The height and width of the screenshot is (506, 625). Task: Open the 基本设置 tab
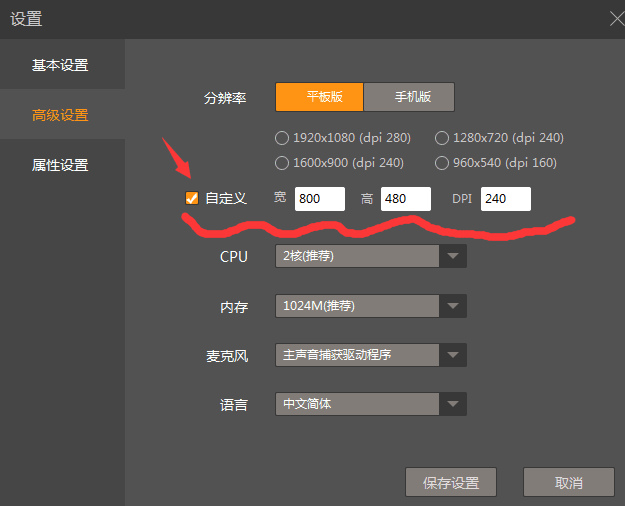62,65
